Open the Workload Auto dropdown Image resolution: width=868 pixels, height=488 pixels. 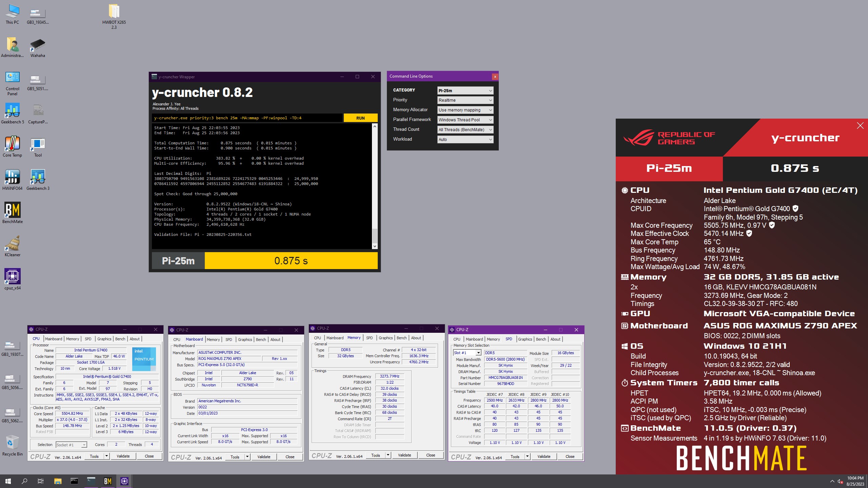[x=465, y=140]
